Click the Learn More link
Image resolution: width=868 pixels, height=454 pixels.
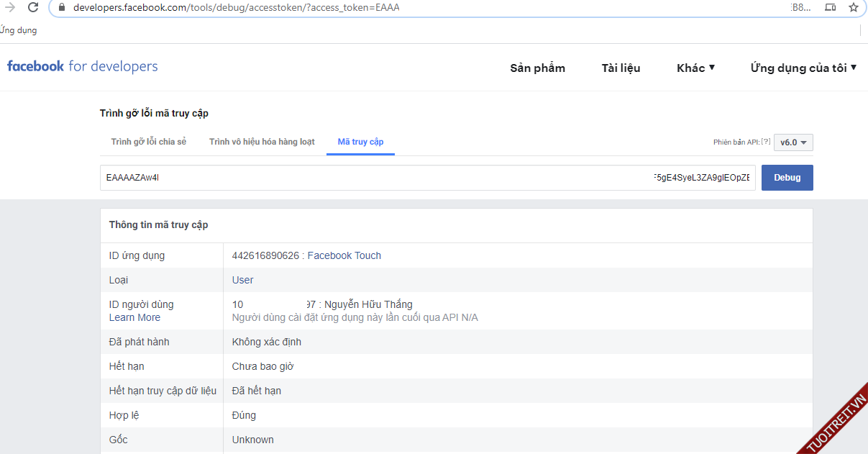click(x=134, y=317)
